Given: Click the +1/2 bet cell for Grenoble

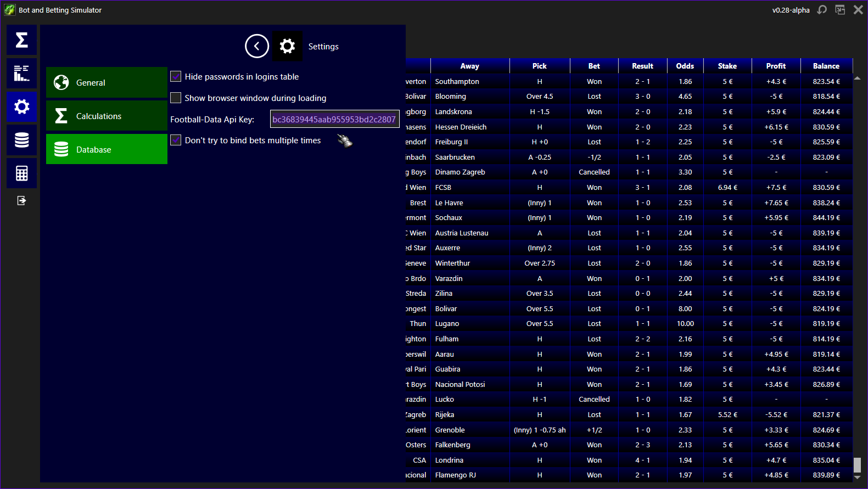Looking at the screenshot, I should 594,430.
